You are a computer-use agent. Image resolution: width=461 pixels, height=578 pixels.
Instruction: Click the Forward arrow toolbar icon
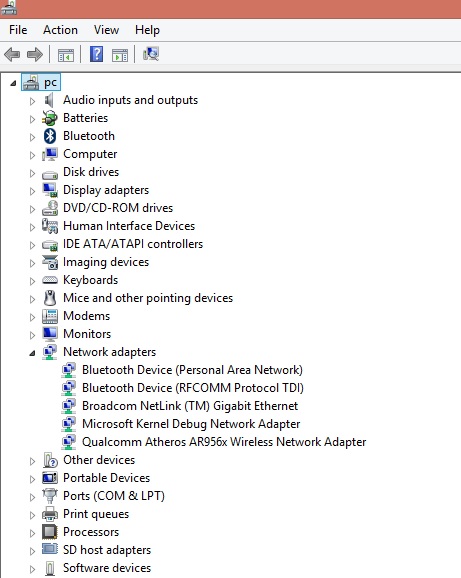point(35,55)
